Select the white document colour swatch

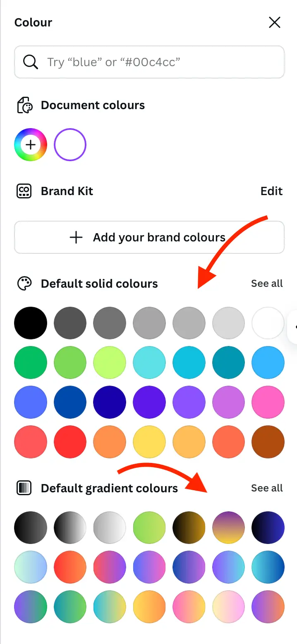(x=70, y=145)
